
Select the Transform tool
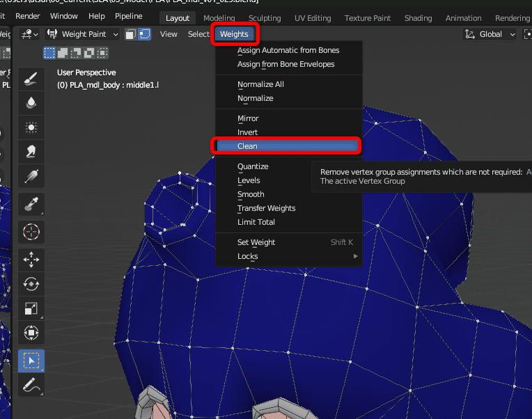[x=31, y=333]
